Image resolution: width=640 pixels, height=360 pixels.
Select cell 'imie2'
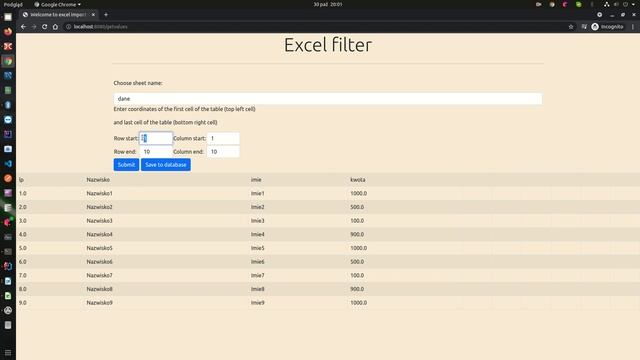point(258,207)
